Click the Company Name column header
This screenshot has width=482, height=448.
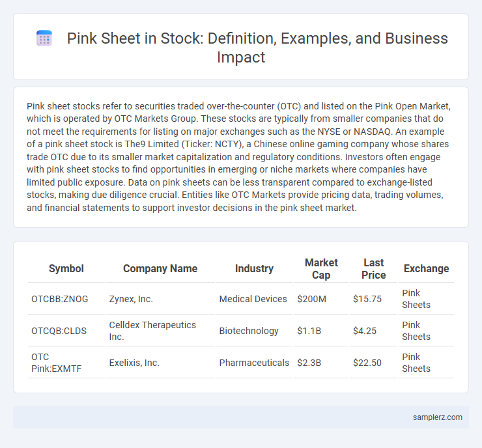tap(160, 268)
